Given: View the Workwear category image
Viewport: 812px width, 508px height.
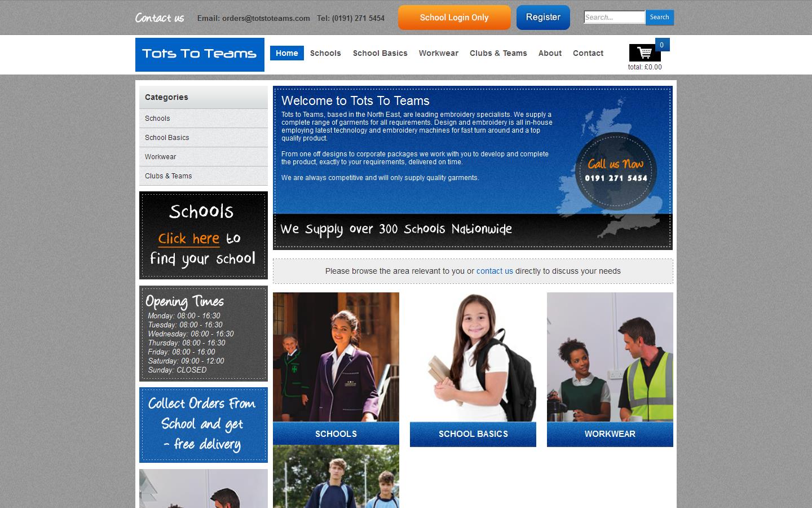Looking at the screenshot, I should [610, 356].
